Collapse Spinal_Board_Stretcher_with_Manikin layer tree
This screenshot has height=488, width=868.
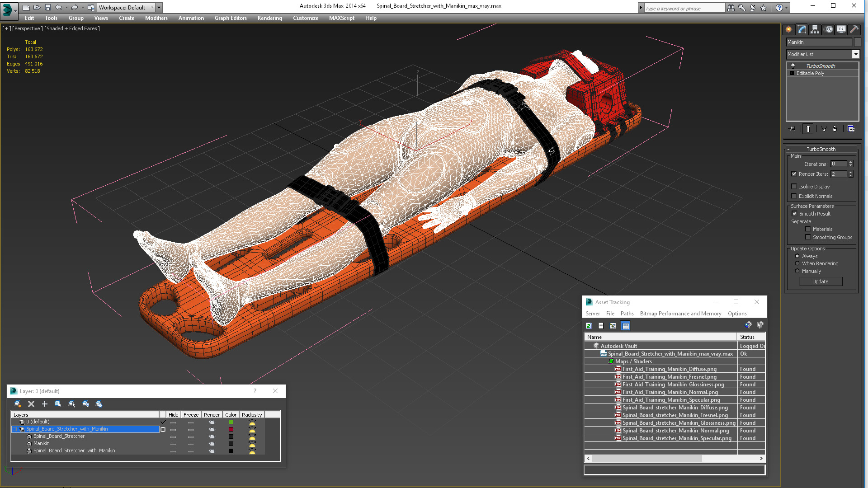[15, 429]
